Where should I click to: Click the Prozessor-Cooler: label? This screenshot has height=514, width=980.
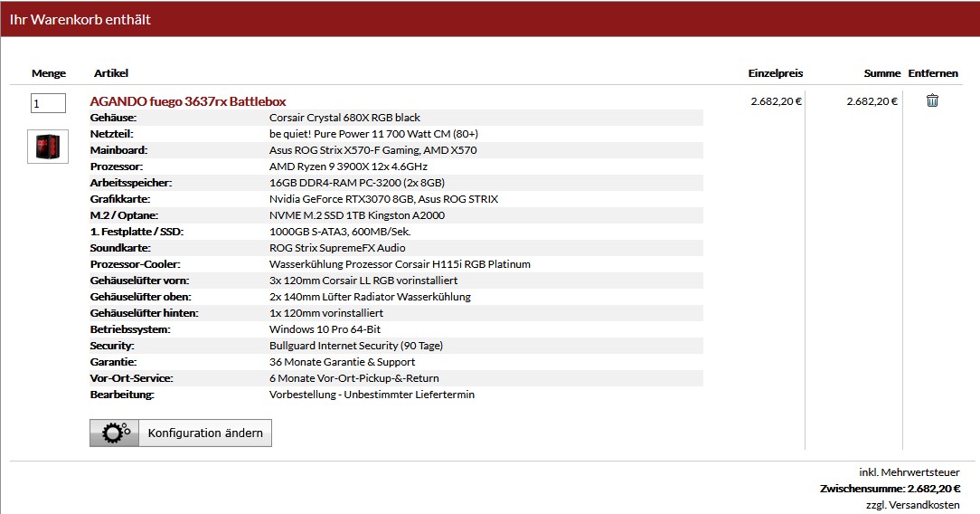136,264
